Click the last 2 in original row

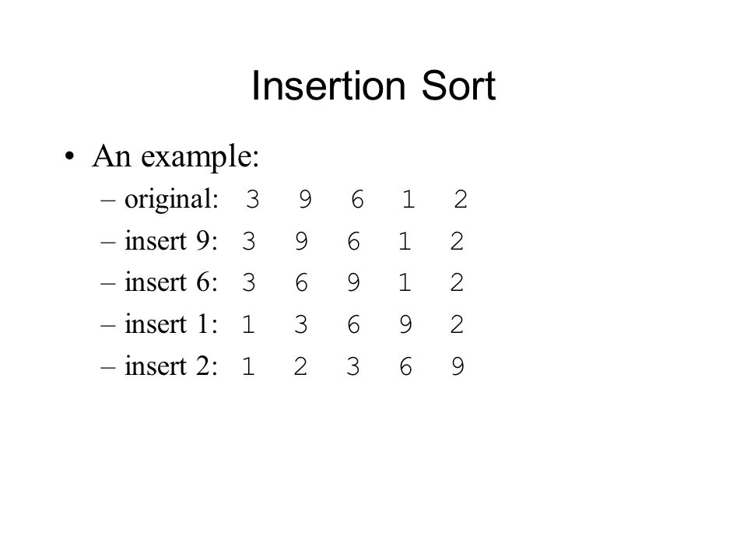(x=461, y=200)
